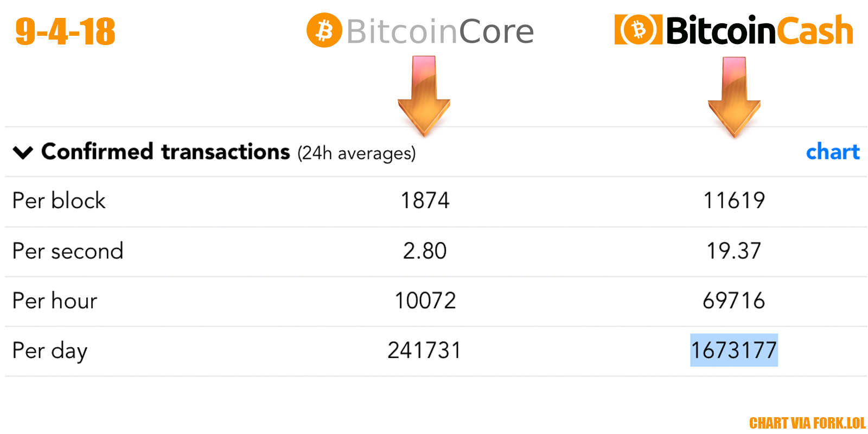Click Bitcoin Cash's 69716 per hour value
Image resolution: width=868 pixels, height=434 pixels.
coord(733,301)
